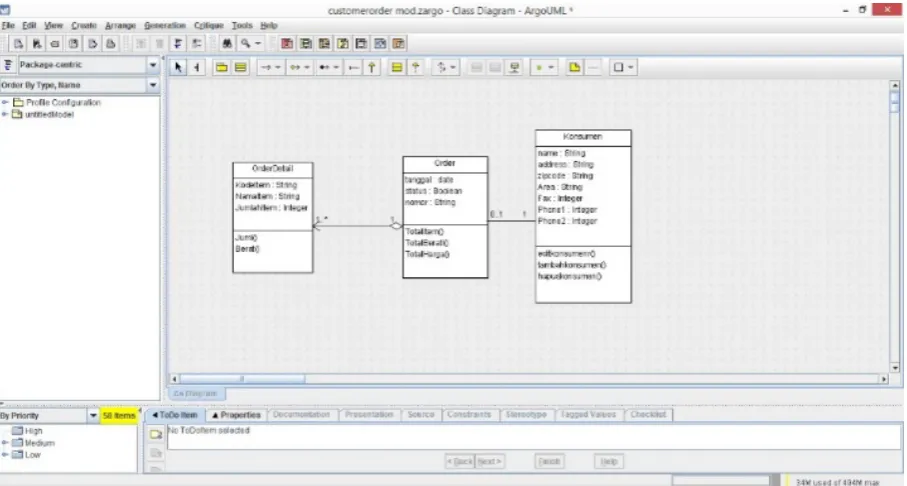Choose the Select arrow tool
The width and height of the screenshot is (907, 486).
[178, 68]
